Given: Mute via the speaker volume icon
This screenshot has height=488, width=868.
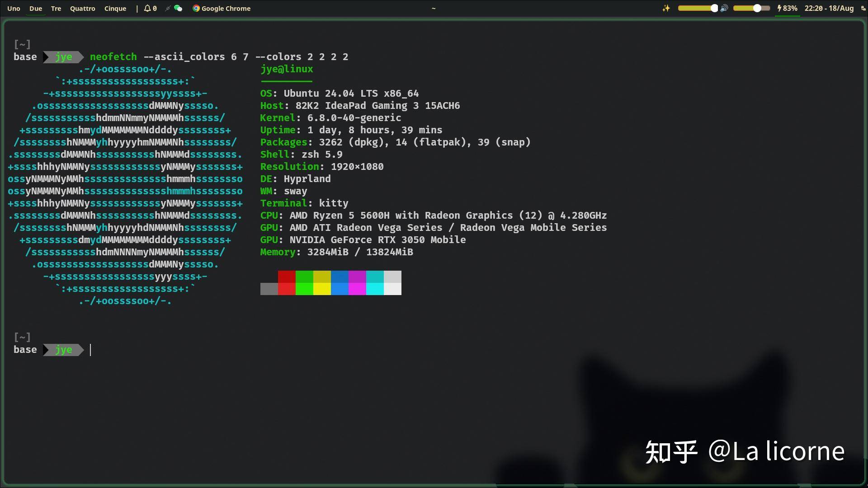Looking at the screenshot, I should [x=724, y=8].
